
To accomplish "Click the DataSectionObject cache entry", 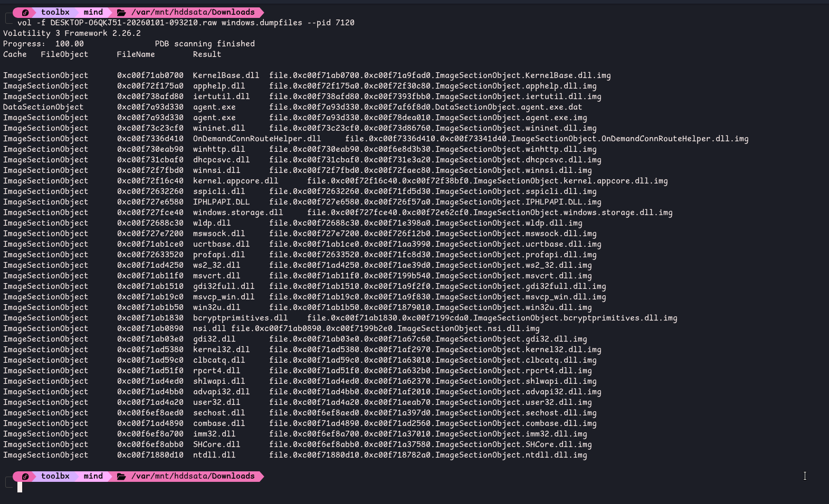I will 43,107.
